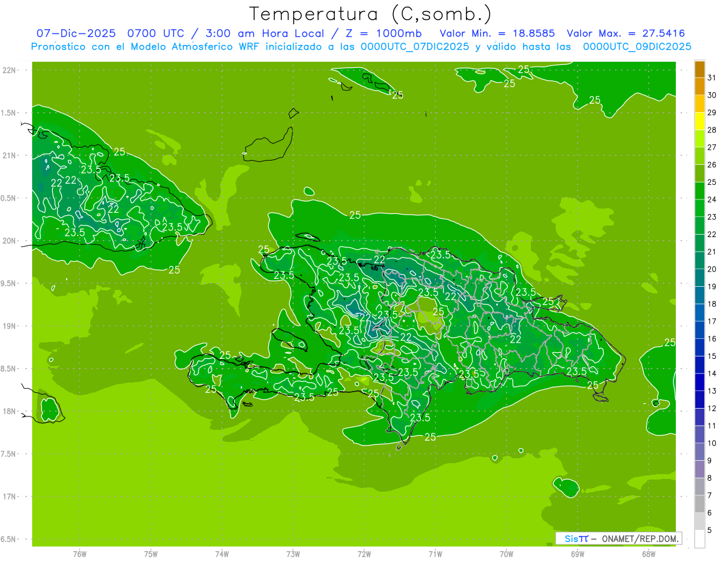Click the gray swatch between 6 and 7
The image size is (728, 562).
(699, 504)
